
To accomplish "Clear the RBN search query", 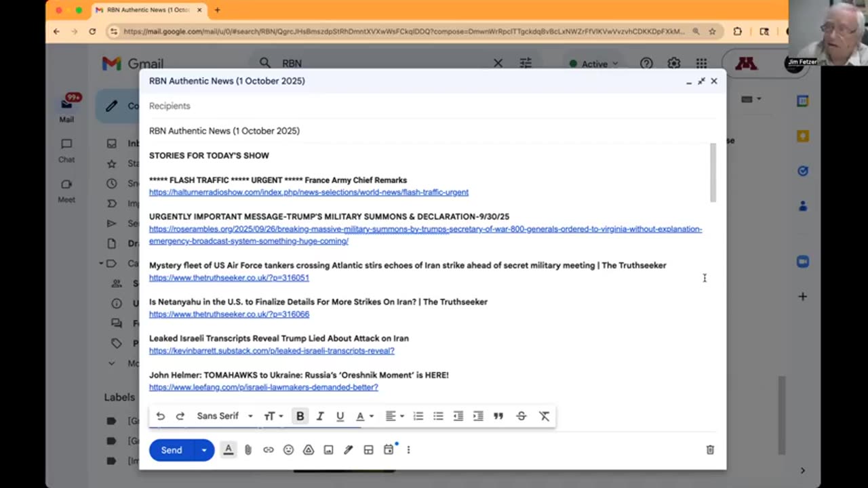I will tap(498, 63).
